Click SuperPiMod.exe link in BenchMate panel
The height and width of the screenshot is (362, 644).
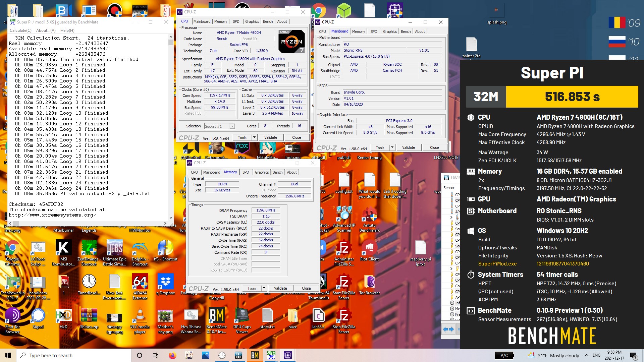(497, 264)
